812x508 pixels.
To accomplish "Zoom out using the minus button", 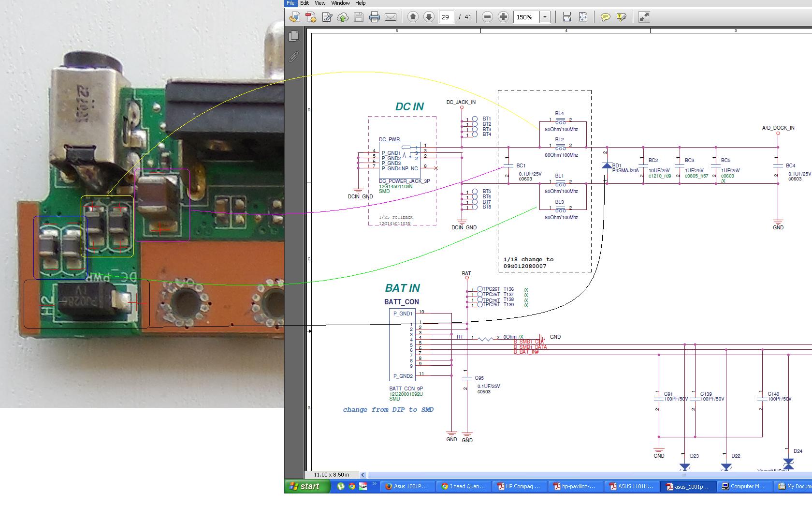I will point(487,17).
